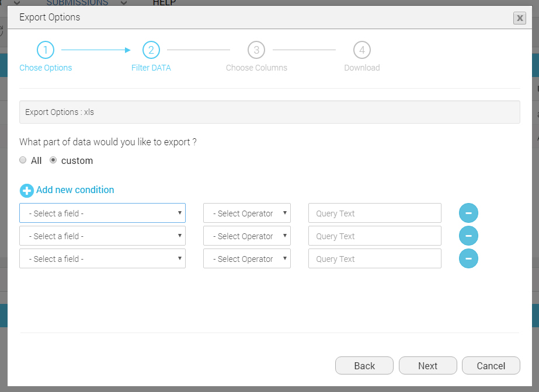Click the Choose Columns step label

coord(256,68)
